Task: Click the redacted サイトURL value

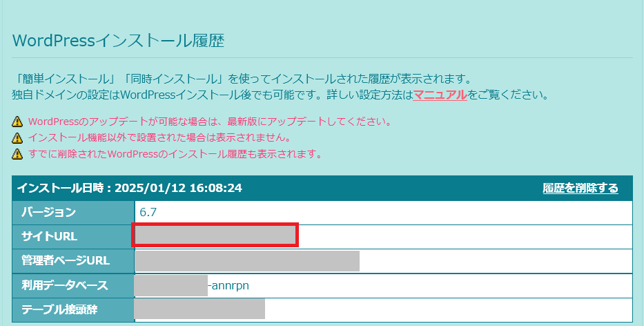Action: point(215,236)
